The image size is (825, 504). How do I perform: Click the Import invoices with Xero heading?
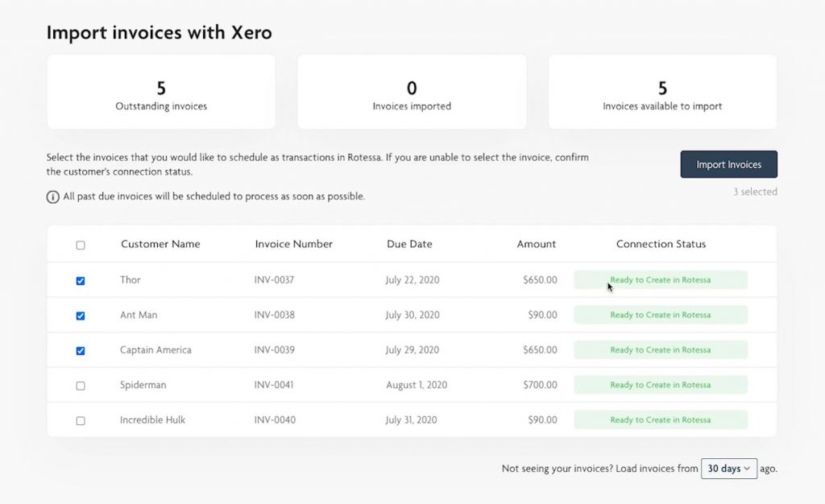pos(159,32)
